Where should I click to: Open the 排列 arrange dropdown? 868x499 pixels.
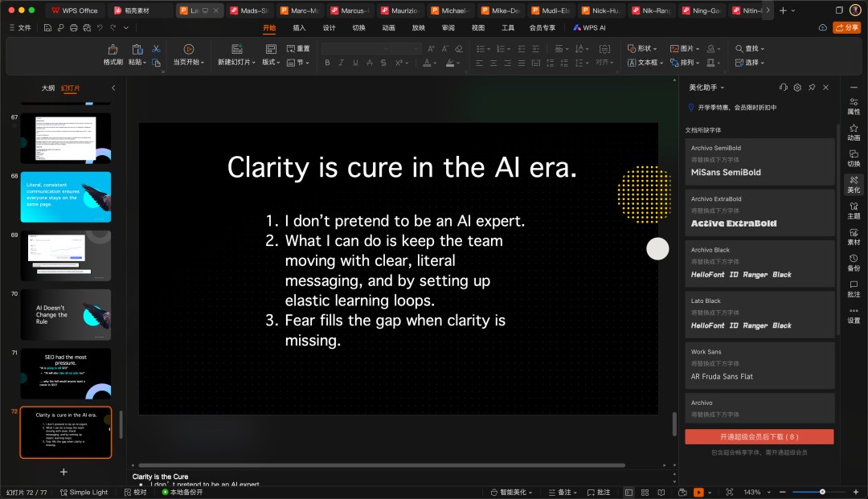685,63
